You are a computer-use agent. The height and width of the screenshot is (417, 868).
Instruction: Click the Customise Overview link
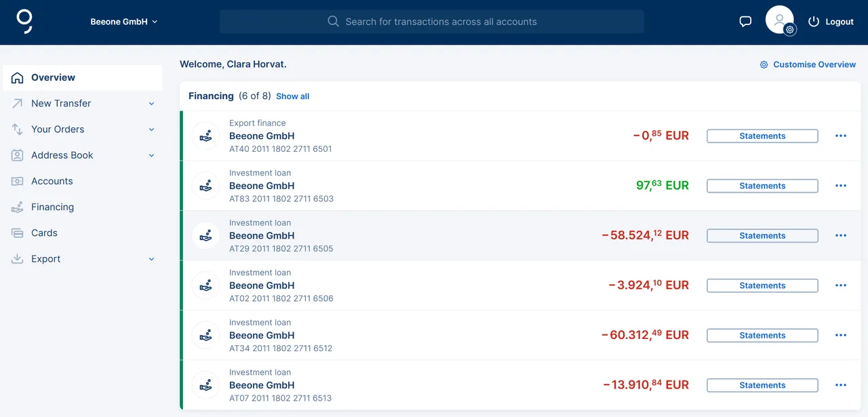[x=808, y=64]
